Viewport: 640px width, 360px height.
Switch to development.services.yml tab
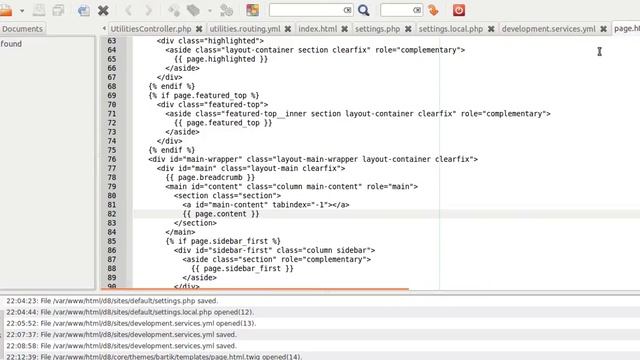point(549,29)
